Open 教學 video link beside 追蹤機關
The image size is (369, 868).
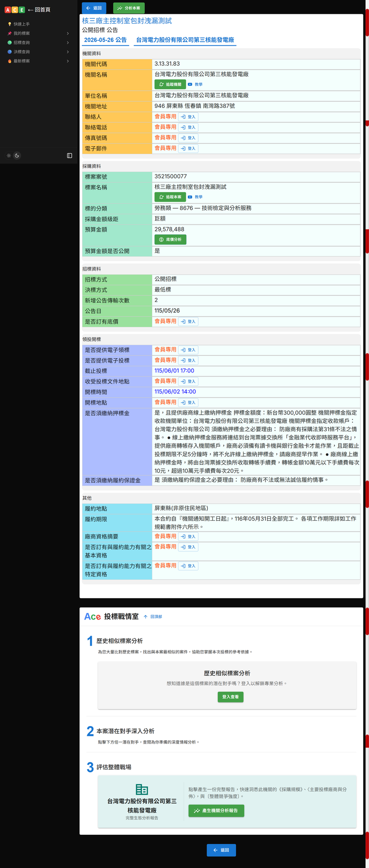coord(195,84)
